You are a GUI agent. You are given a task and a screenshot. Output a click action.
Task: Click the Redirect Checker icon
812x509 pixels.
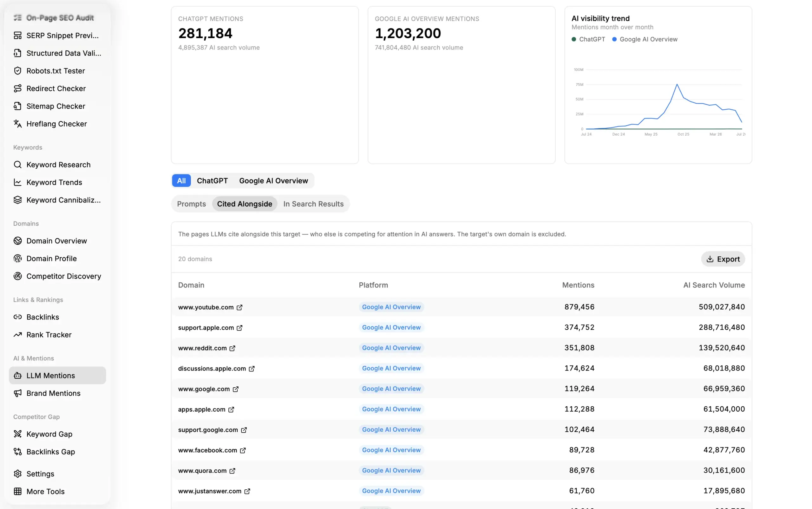(x=17, y=88)
